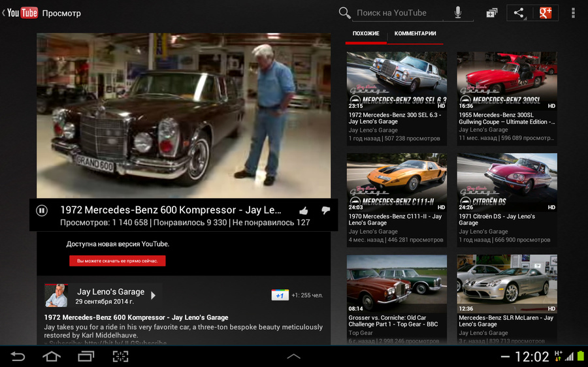
Task: Share via Google+ icon
Action: (546, 13)
